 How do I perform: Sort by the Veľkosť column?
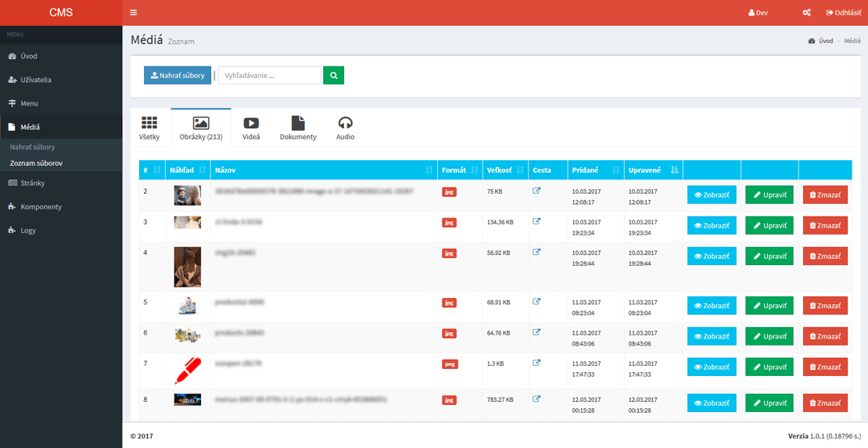tap(505, 170)
